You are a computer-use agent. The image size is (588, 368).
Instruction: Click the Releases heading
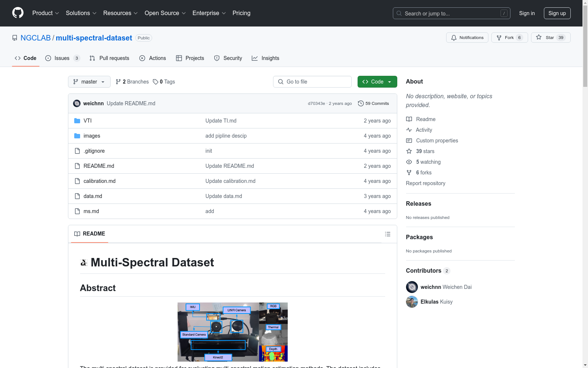[419, 204]
